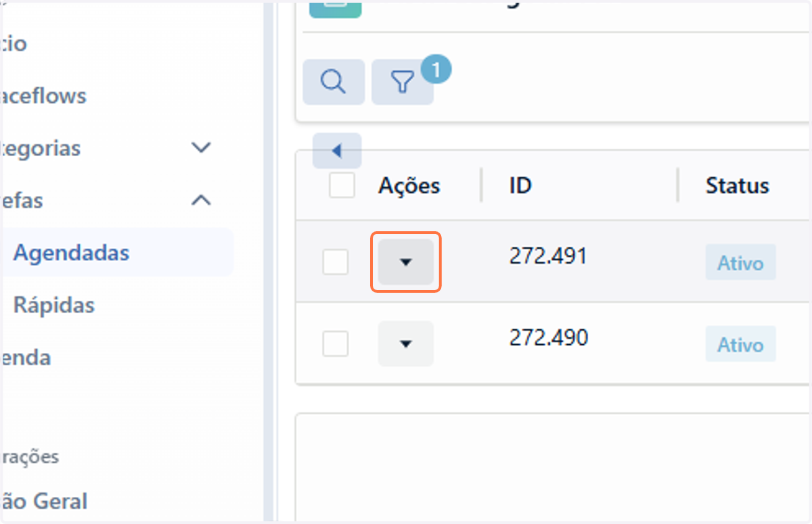Screen dimensions: 812x524
Task: Open the Tarefas sidebar item
Action: tap(22, 200)
